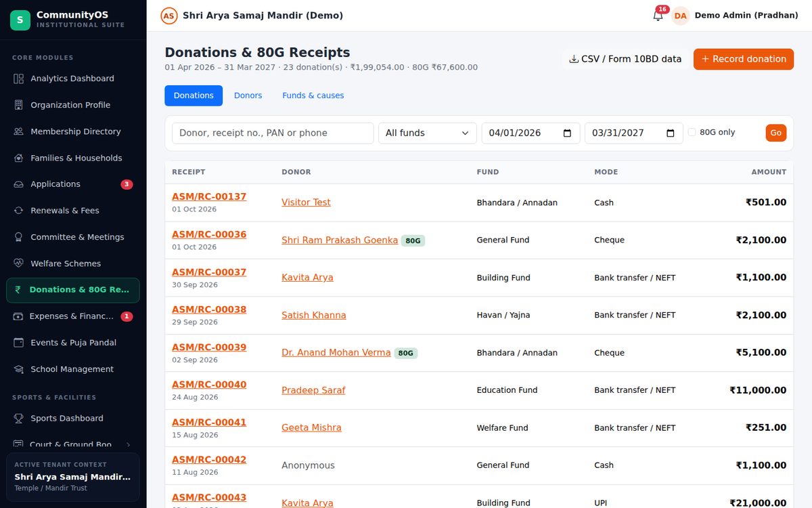Click the Anonymous donor cell
The height and width of the screenshot is (508, 812).
tap(308, 465)
